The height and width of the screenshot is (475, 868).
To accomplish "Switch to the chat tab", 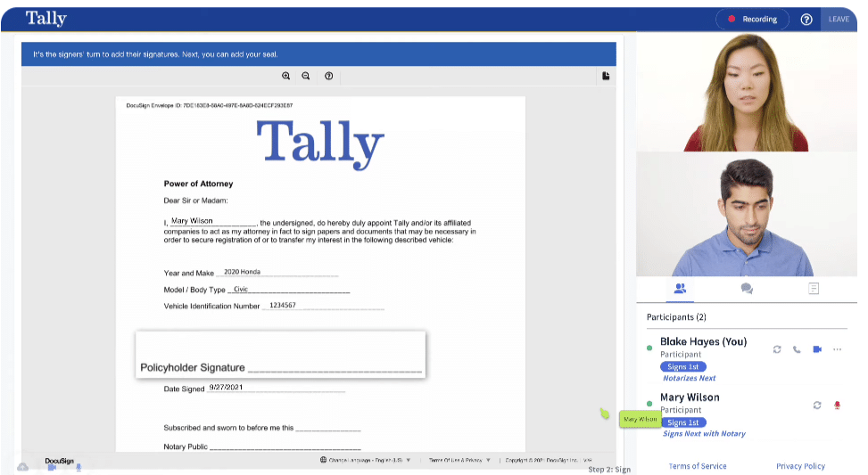I will [x=747, y=288].
